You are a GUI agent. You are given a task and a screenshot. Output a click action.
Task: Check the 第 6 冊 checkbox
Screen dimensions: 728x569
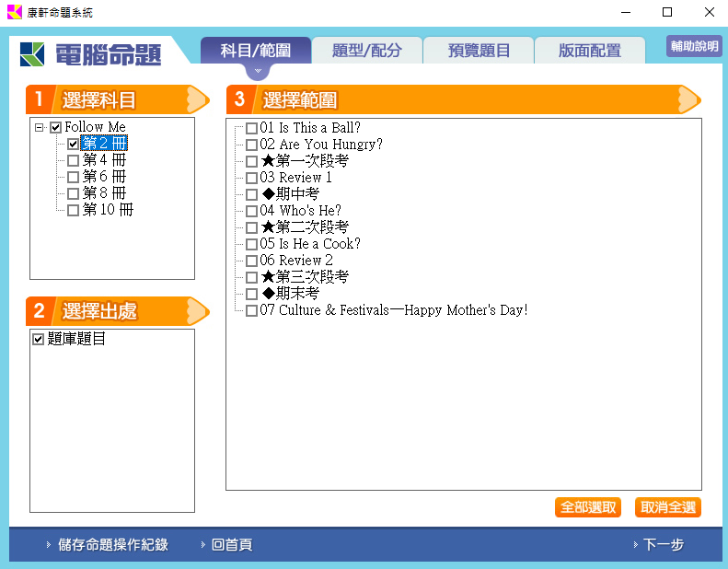(x=73, y=177)
